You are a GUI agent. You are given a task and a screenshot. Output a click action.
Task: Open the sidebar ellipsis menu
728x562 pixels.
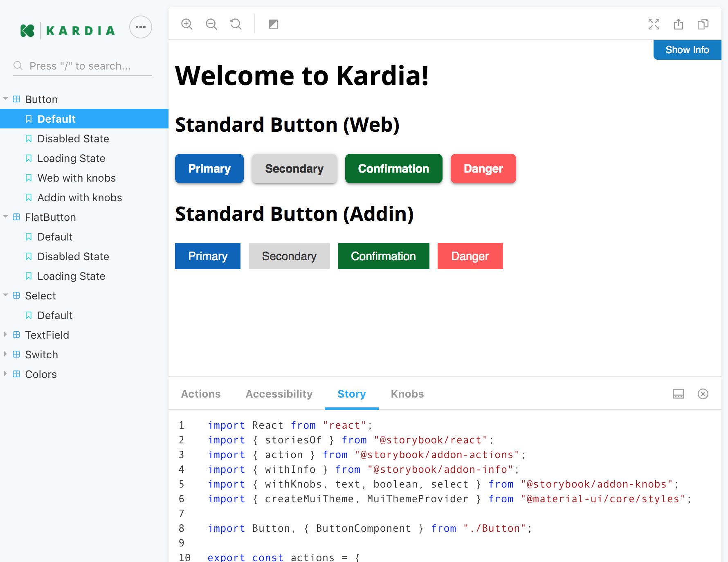pyautogui.click(x=141, y=27)
